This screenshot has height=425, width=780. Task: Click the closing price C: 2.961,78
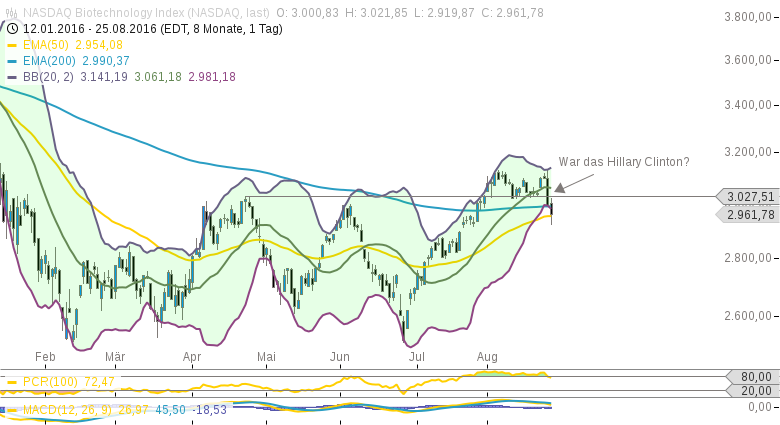pos(512,13)
